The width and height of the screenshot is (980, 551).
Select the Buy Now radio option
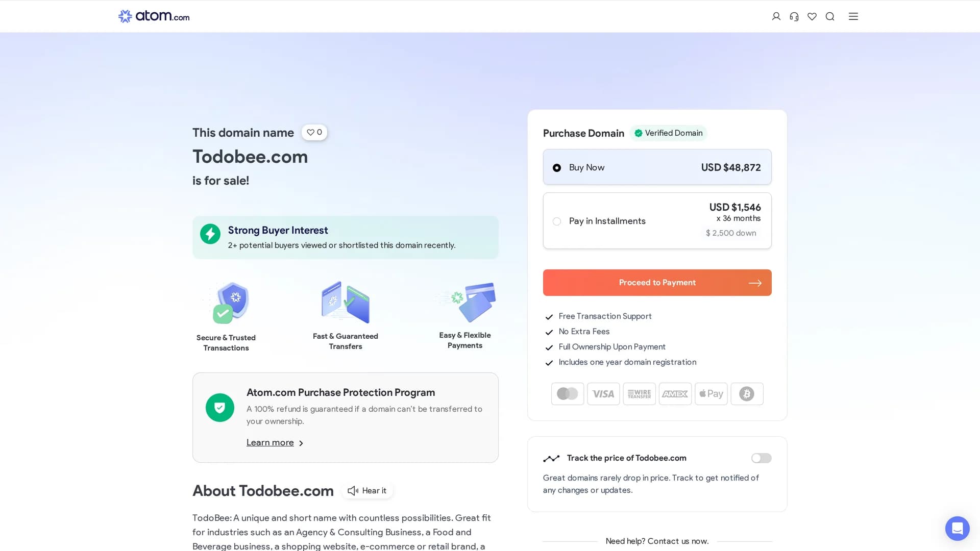pos(557,168)
